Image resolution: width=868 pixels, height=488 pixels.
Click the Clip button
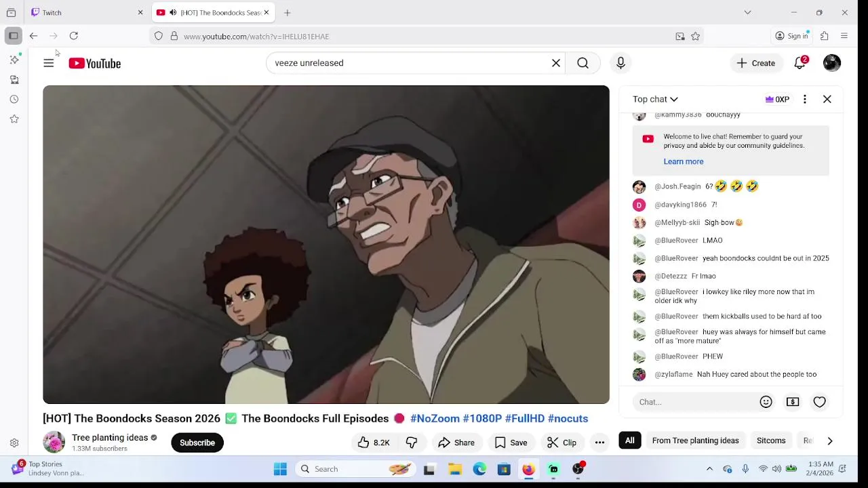(x=562, y=443)
